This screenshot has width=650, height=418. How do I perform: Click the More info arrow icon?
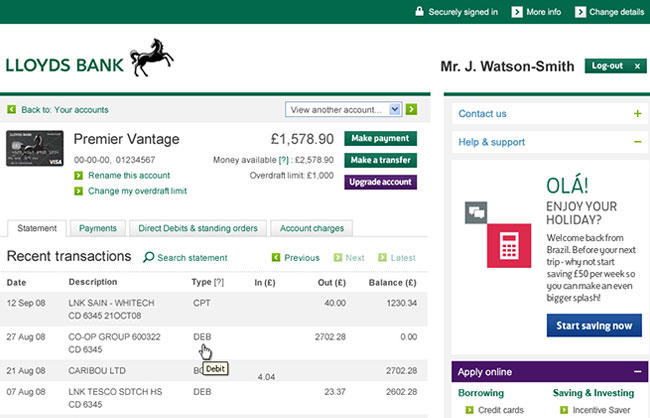(517, 12)
